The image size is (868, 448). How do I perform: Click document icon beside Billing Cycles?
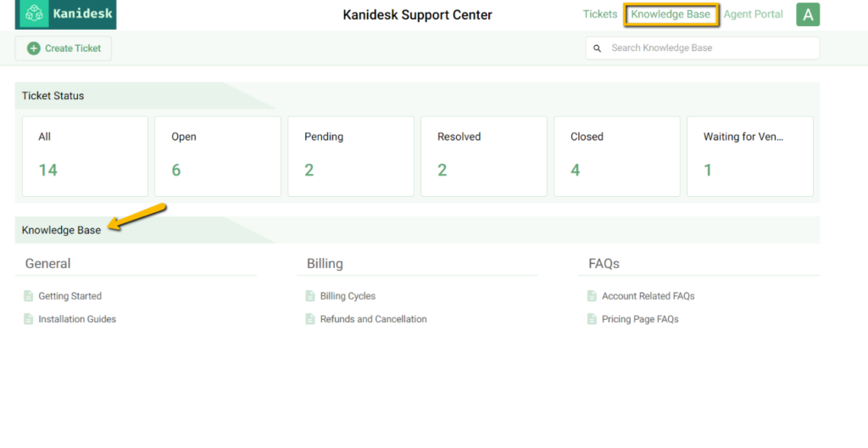tap(310, 296)
